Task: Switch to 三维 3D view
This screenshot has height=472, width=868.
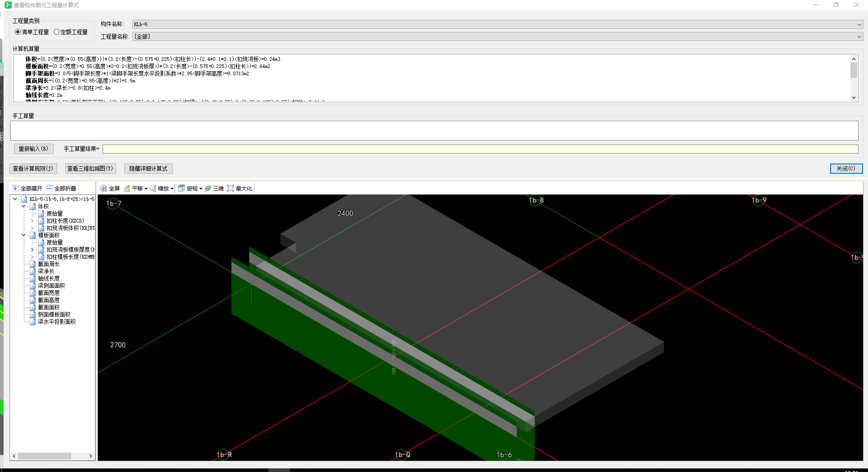Action: 214,188
